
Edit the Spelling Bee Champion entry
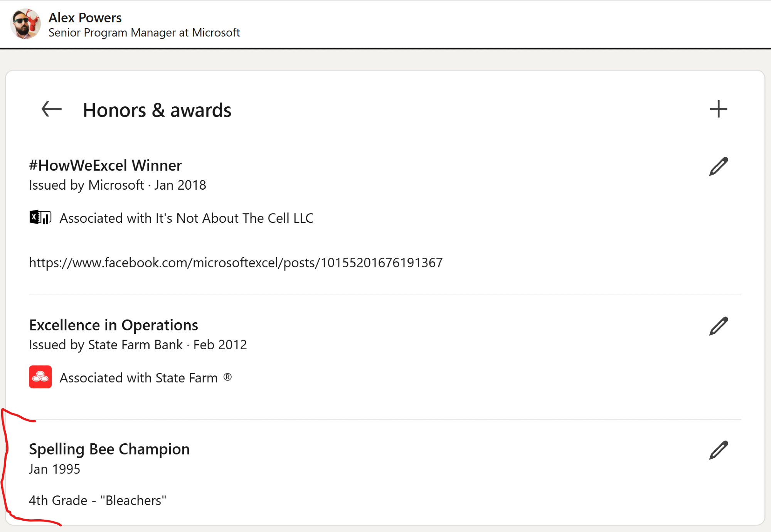pyautogui.click(x=718, y=450)
